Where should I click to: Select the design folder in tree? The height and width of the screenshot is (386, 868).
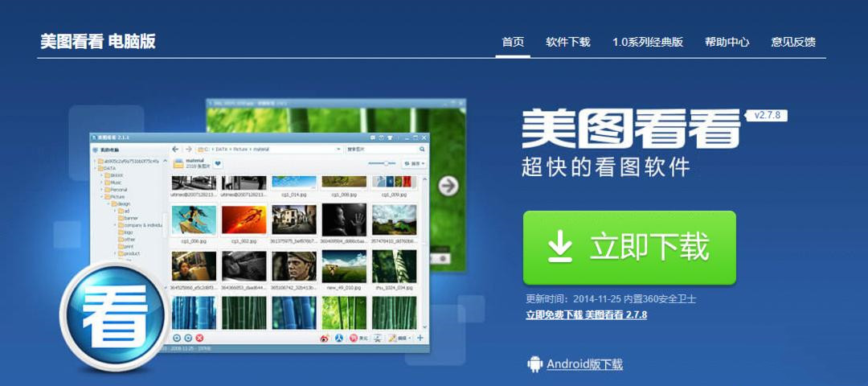(x=121, y=203)
